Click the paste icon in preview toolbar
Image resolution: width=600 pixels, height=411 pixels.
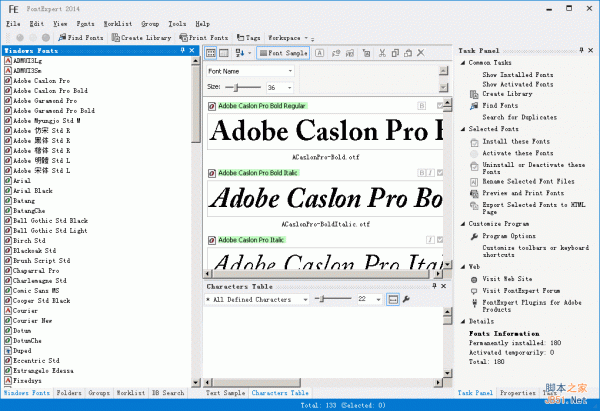coord(408,53)
